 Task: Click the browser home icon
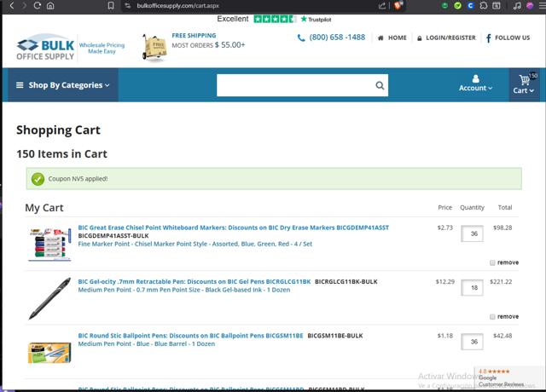coord(50,6)
